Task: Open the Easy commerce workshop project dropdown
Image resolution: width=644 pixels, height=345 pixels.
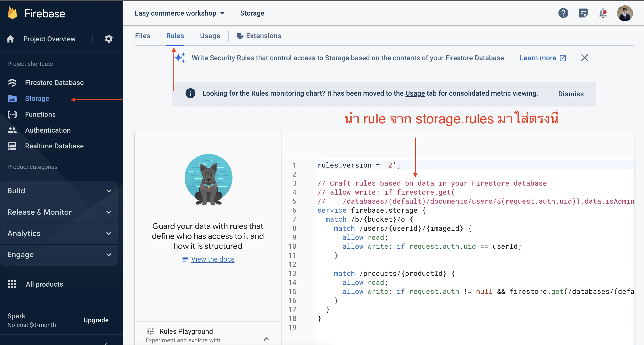Action: [x=180, y=13]
